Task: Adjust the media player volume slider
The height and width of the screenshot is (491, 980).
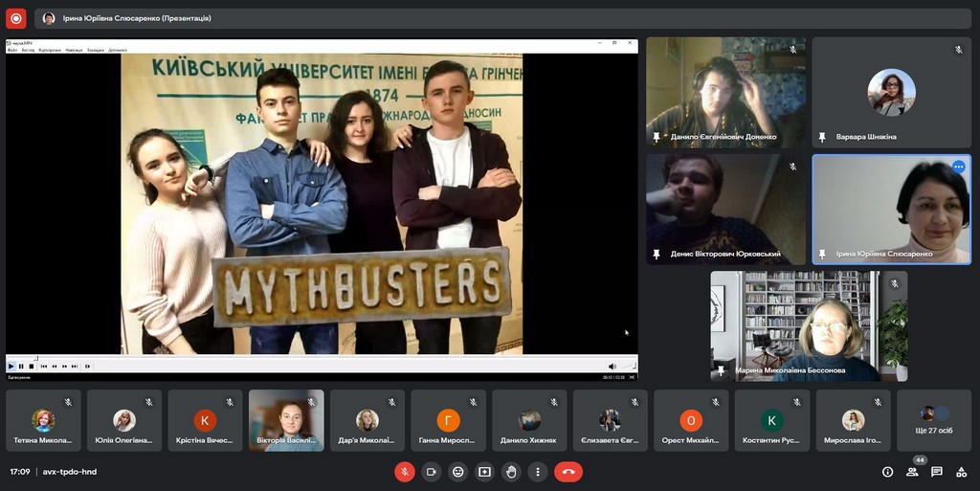Action: point(627,366)
